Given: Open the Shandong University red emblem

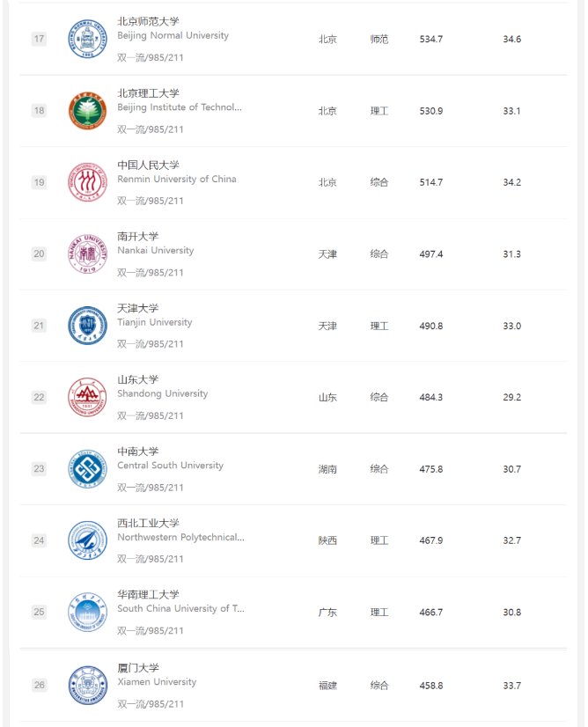Looking at the screenshot, I should coord(87,397).
